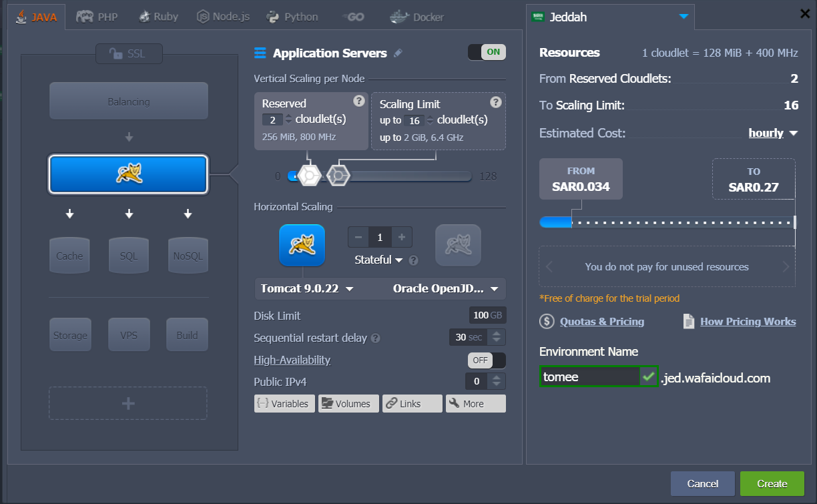Show previous pricing tip
Screen dimensions: 817x504
(549, 267)
